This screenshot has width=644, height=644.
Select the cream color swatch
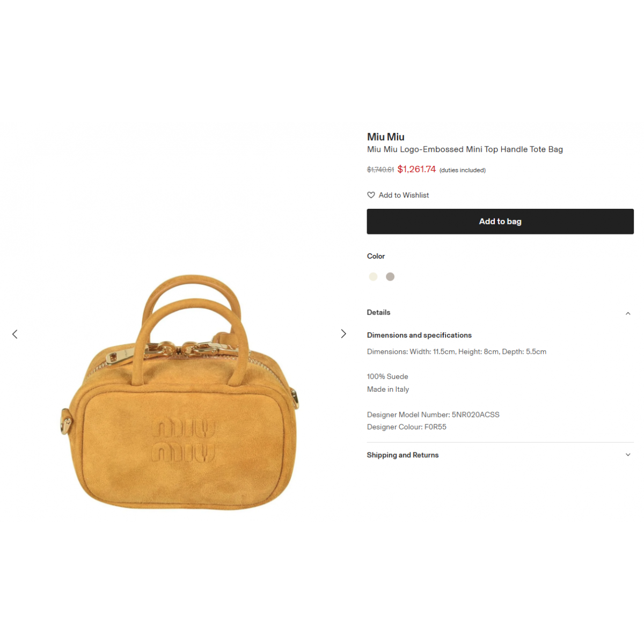tap(373, 276)
